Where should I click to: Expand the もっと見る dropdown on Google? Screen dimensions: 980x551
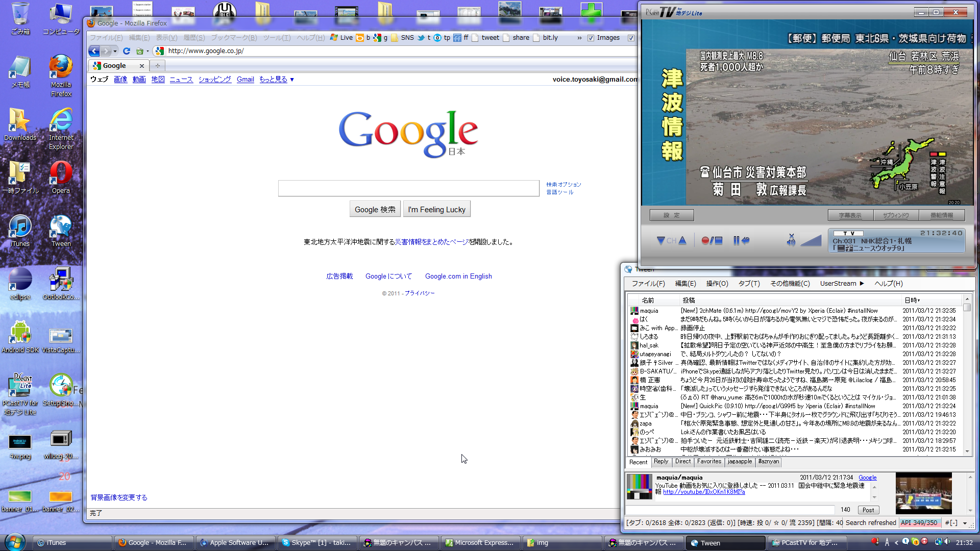(277, 80)
